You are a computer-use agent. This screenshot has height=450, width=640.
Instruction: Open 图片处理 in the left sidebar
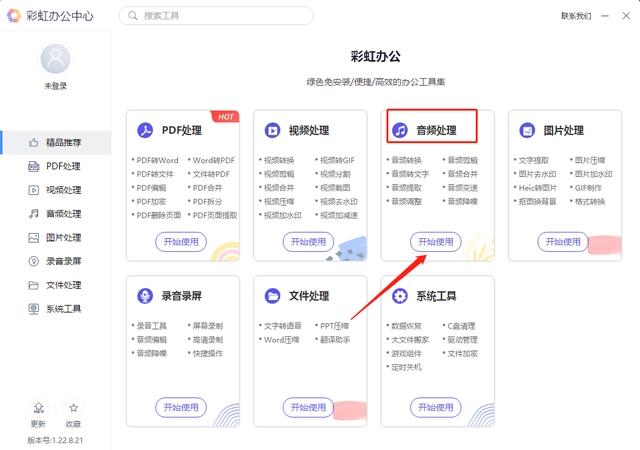tap(56, 237)
